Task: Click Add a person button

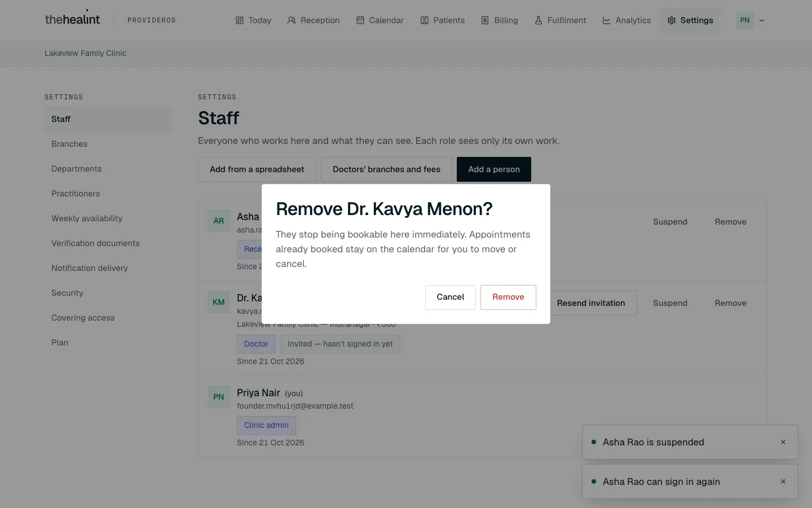Action: point(494,169)
